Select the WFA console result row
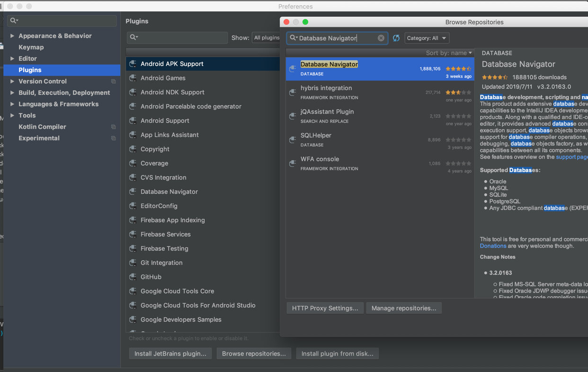This screenshot has width=588, height=372. tap(380, 164)
